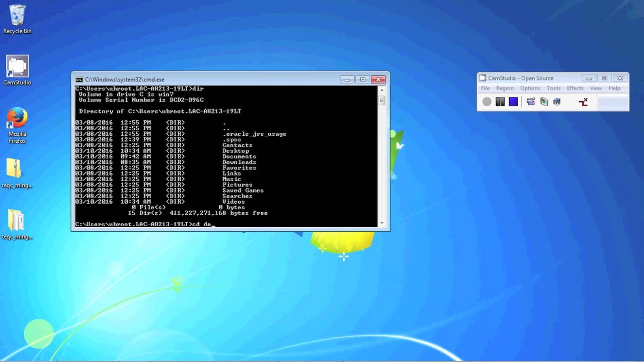Open the Recycle Bin desktop icon
644x362 pixels.
17,19
